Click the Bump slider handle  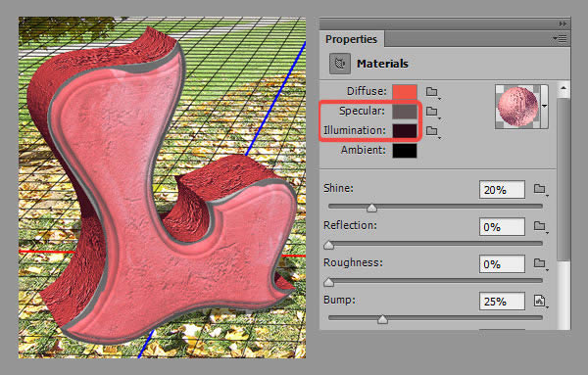coord(382,319)
